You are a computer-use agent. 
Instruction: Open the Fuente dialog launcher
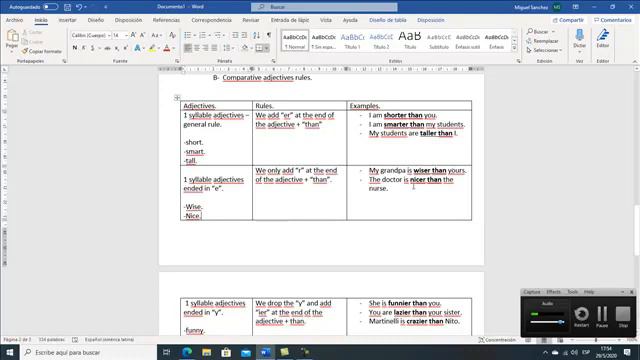177,61
